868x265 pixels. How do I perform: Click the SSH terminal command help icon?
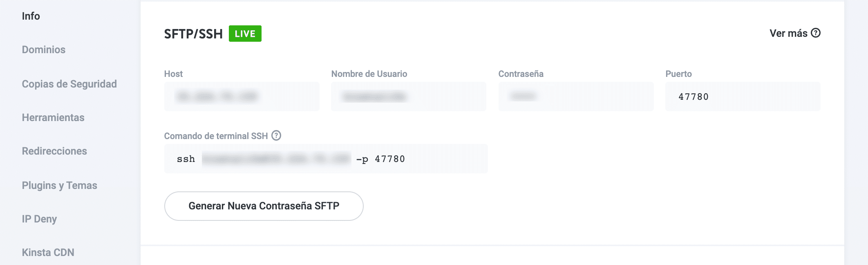pos(276,135)
